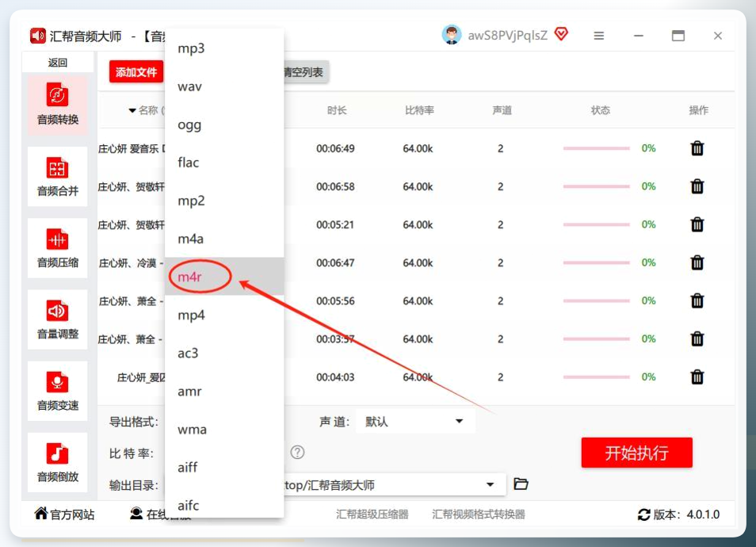
Task: Open the hamburger menu in title bar
Action: coord(599,36)
